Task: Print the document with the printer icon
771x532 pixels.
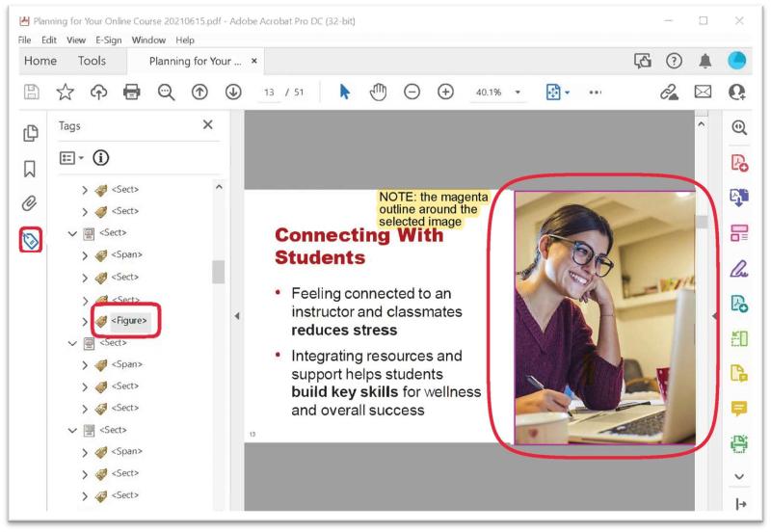Action: pos(131,92)
